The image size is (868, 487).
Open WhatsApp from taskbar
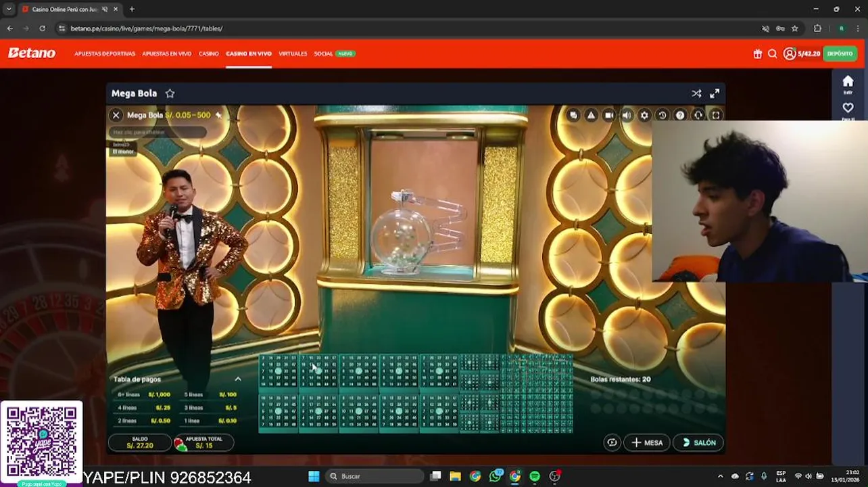[496, 476]
